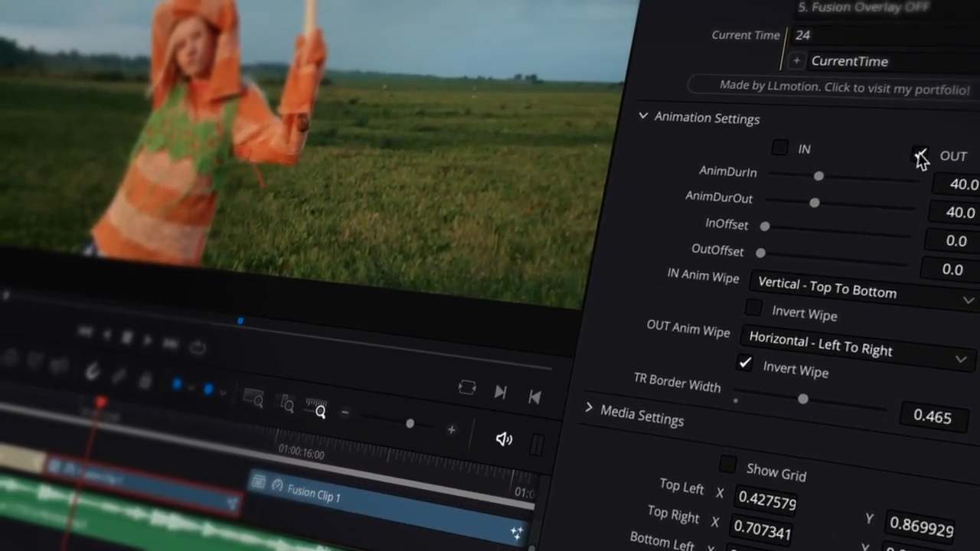Click the speed gauge icon on Fusion Clip 1

(277, 487)
